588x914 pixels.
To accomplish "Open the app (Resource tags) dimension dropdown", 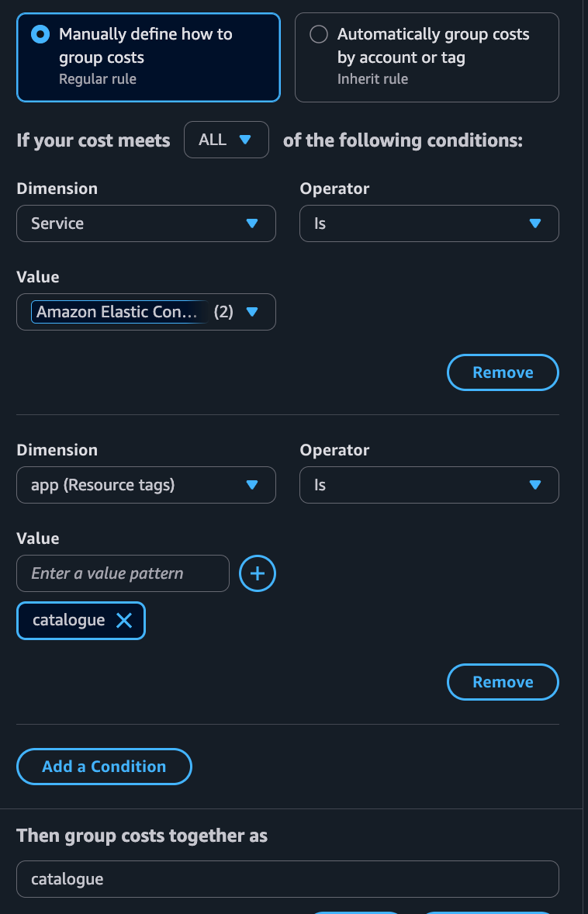I will click(x=146, y=485).
